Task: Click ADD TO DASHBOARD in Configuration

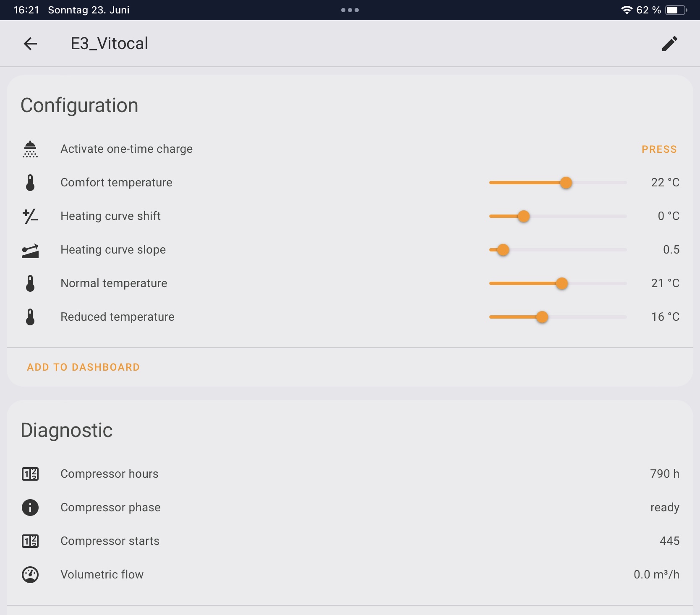Action: click(83, 367)
